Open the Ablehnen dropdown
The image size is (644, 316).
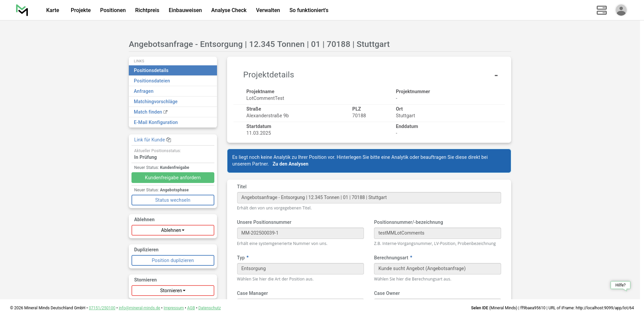[x=173, y=230]
